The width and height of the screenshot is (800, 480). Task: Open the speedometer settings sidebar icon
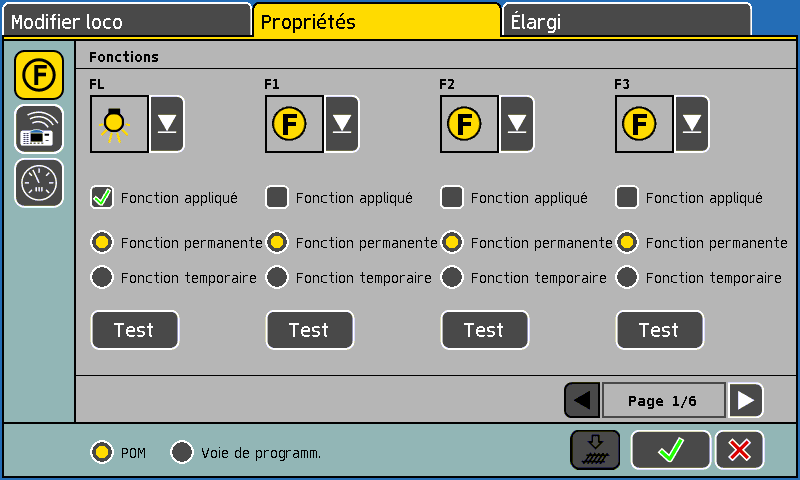(x=39, y=183)
